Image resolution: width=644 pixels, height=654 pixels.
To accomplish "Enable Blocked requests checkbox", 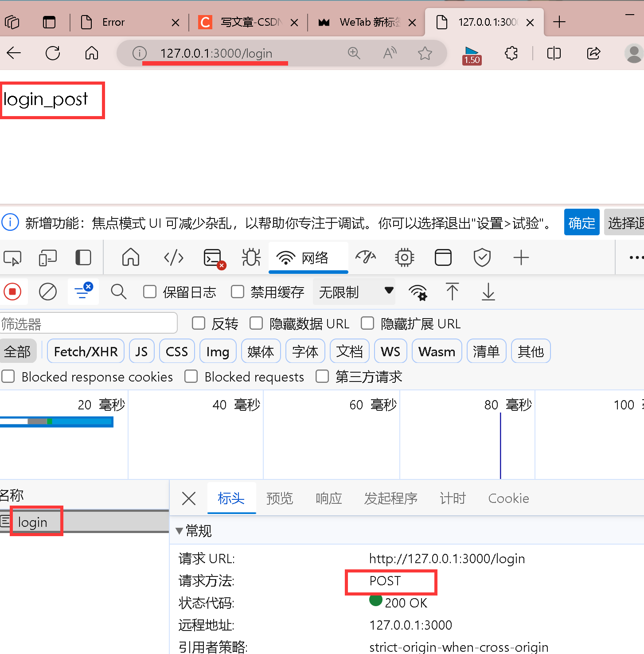I will pyautogui.click(x=191, y=377).
